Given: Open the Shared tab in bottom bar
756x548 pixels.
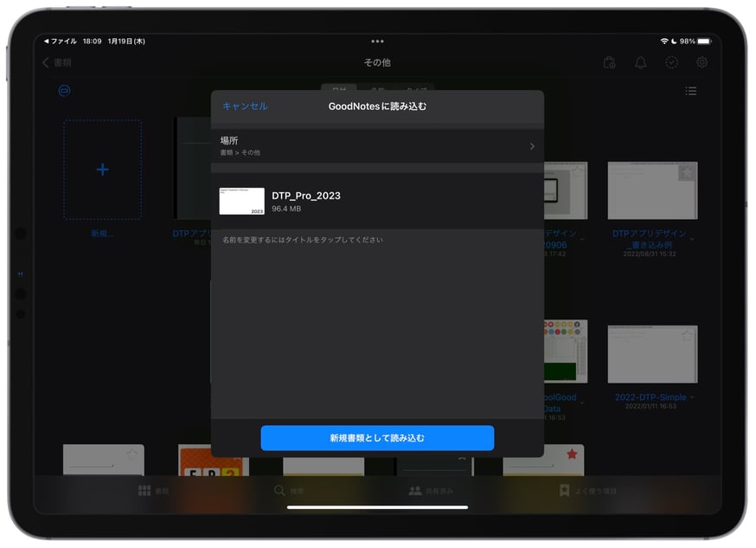Looking at the screenshot, I should point(431,491).
